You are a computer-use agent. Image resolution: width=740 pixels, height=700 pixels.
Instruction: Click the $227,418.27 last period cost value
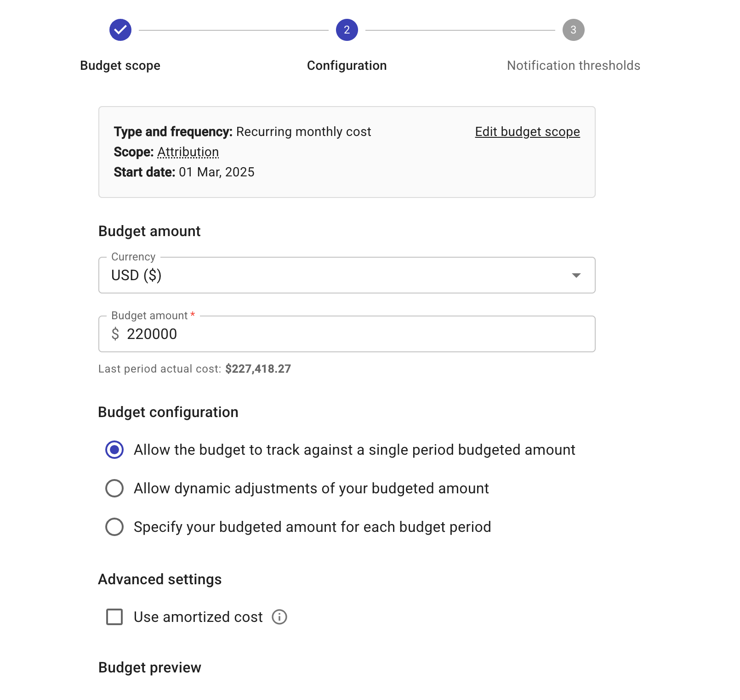click(x=258, y=369)
